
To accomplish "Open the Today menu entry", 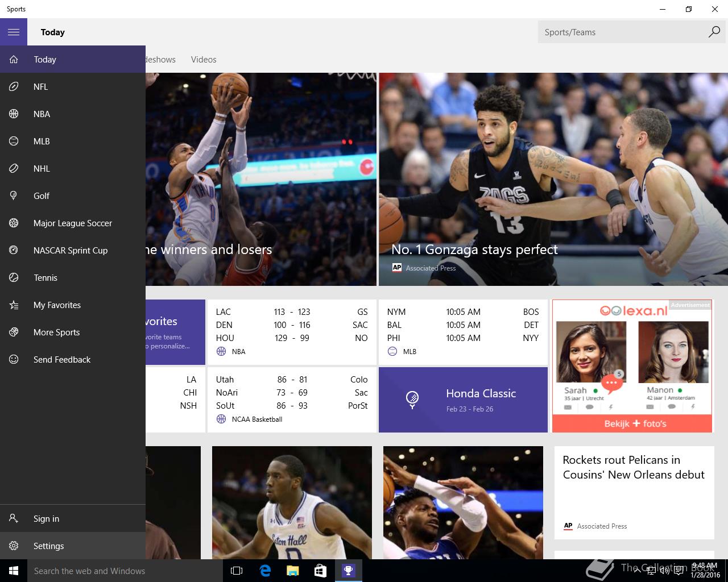I will click(x=73, y=59).
